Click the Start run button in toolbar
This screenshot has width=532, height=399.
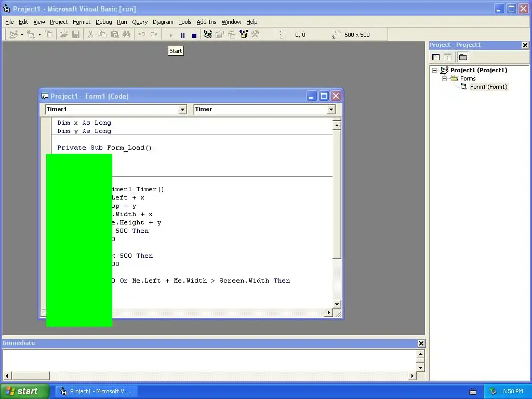pos(170,35)
